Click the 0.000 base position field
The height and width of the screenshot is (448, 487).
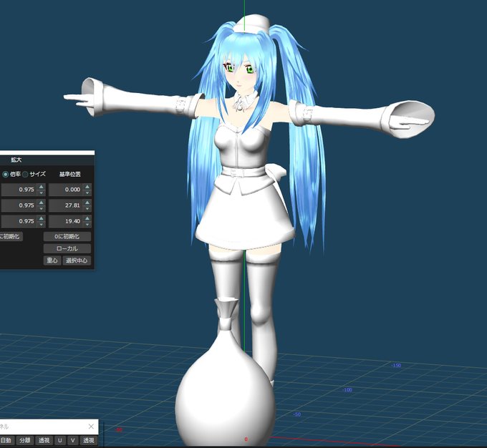point(66,190)
